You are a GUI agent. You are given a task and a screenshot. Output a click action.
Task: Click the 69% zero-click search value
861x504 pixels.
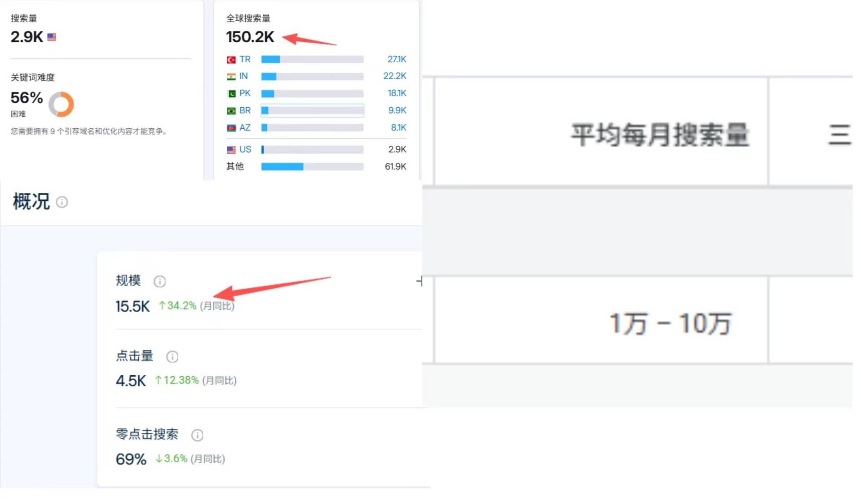pyautogui.click(x=131, y=460)
